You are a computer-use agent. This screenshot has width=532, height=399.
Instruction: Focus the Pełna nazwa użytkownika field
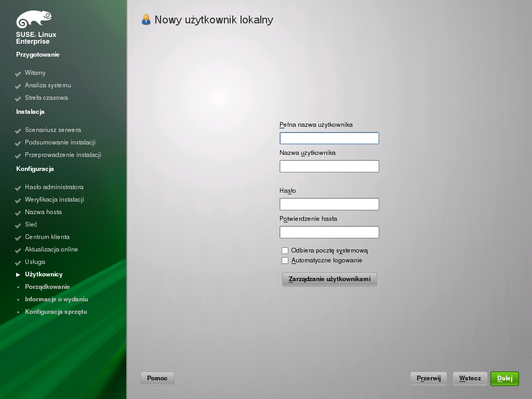coord(329,138)
